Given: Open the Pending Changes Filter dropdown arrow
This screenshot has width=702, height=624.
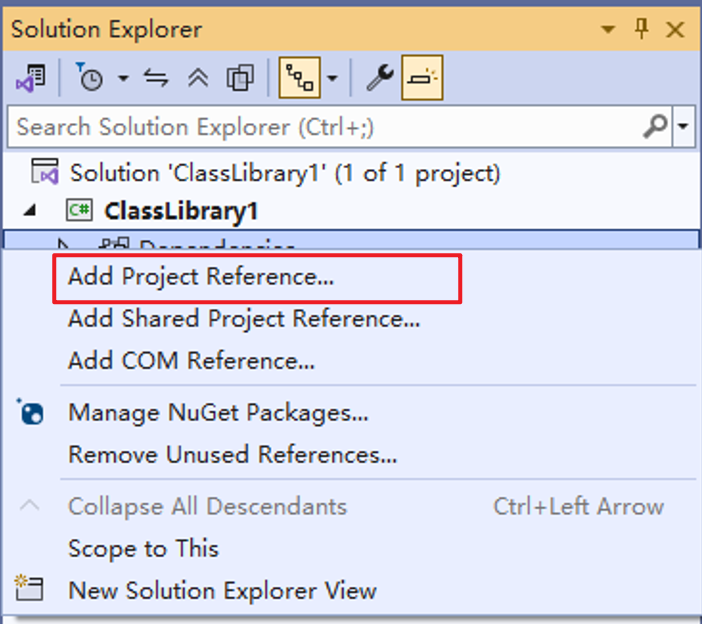Looking at the screenshot, I should tap(124, 78).
